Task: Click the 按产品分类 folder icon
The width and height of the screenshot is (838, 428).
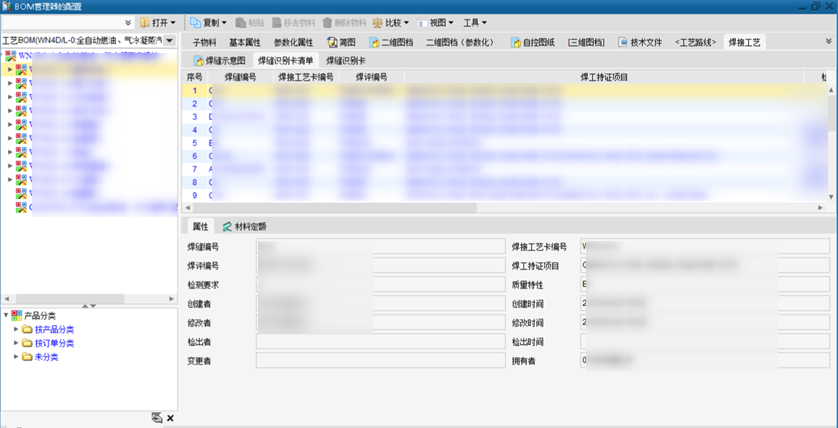Action: click(27, 329)
